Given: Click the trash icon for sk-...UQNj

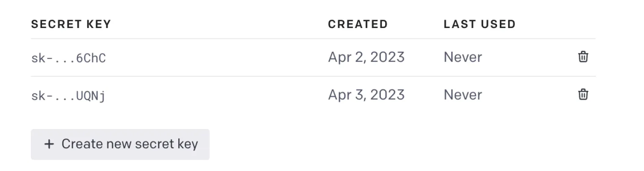Looking at the screenshot, I should coord(583,94).
